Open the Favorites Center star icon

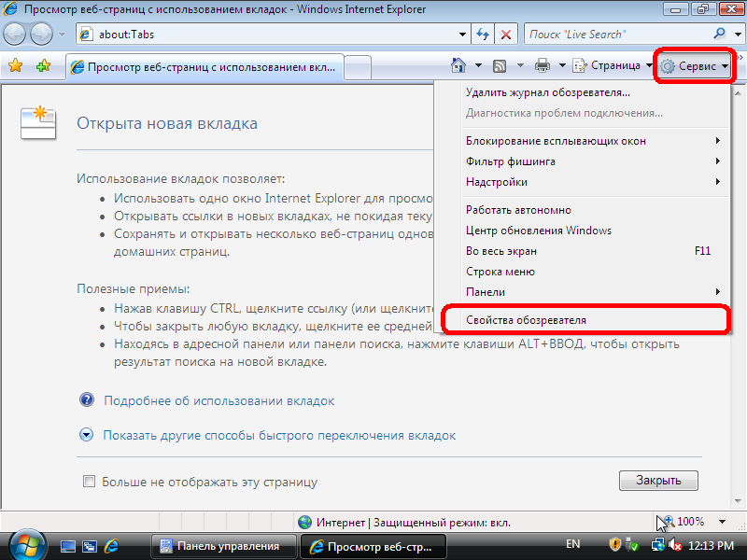click(15, 65)
